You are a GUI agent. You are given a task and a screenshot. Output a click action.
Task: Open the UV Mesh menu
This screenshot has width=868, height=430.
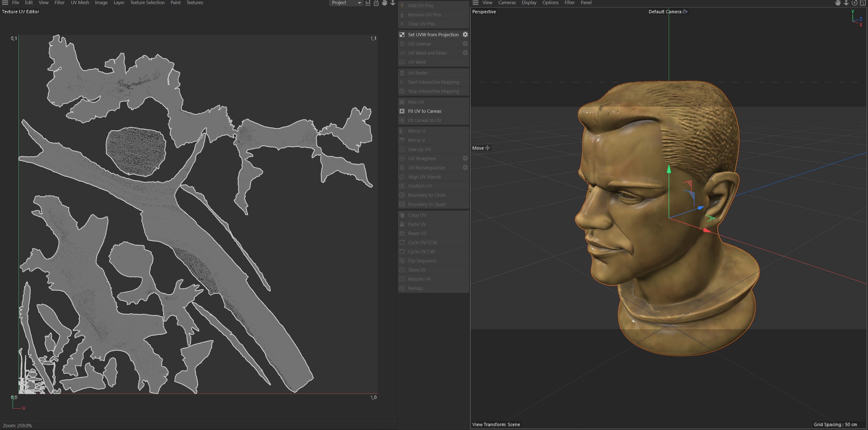pos(80,3)
